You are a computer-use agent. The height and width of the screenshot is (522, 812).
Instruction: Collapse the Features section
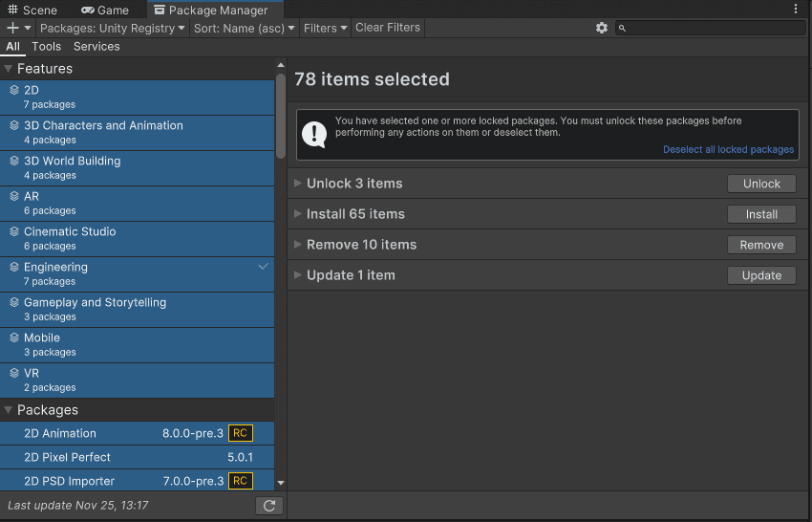[x=9, y=69]
